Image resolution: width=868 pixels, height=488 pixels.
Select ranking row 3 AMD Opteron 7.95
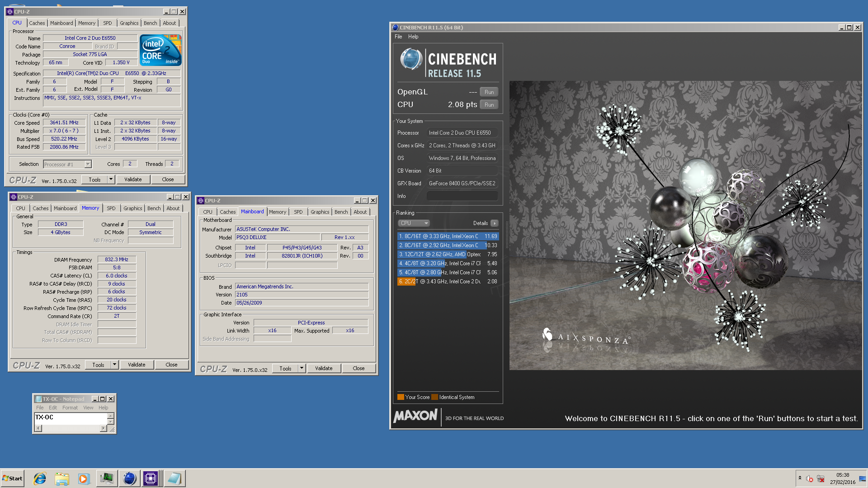[448, 254]
